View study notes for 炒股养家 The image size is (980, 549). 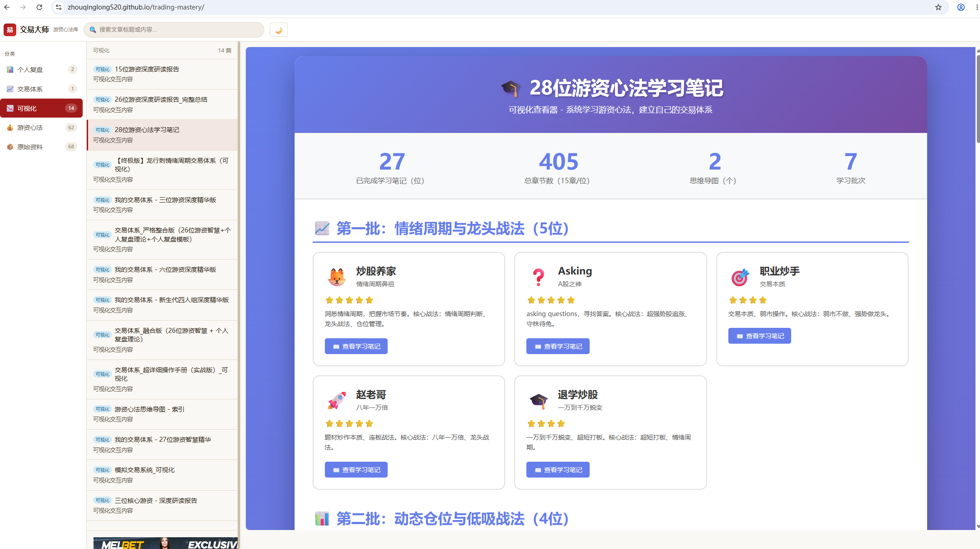click(x=356, y=346)
